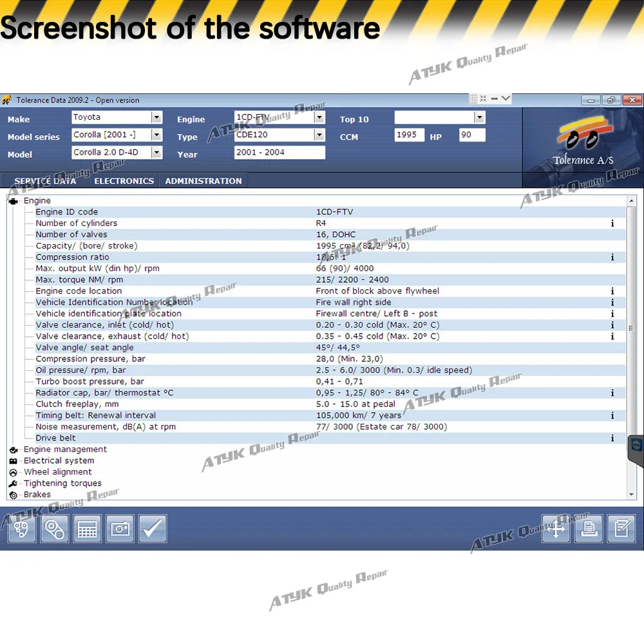This screenshot has height=644, width=644.
Task: Select the Noise measurement dB(A) row
Action: tap(330, 427)
